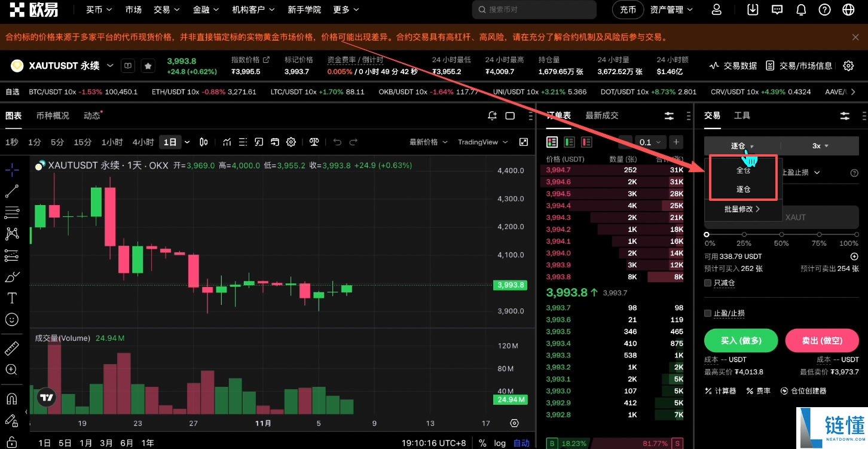Open the 仓位创建器 position builder link
The image size is (868, 449).
click(x=803, y=391)
